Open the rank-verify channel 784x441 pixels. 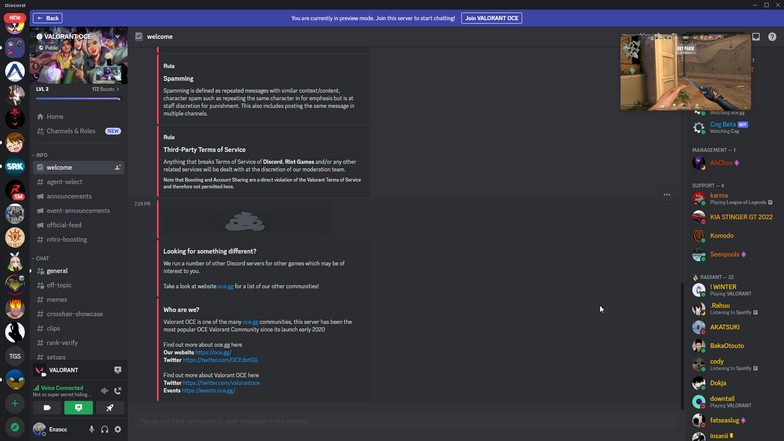pos(78,343)
